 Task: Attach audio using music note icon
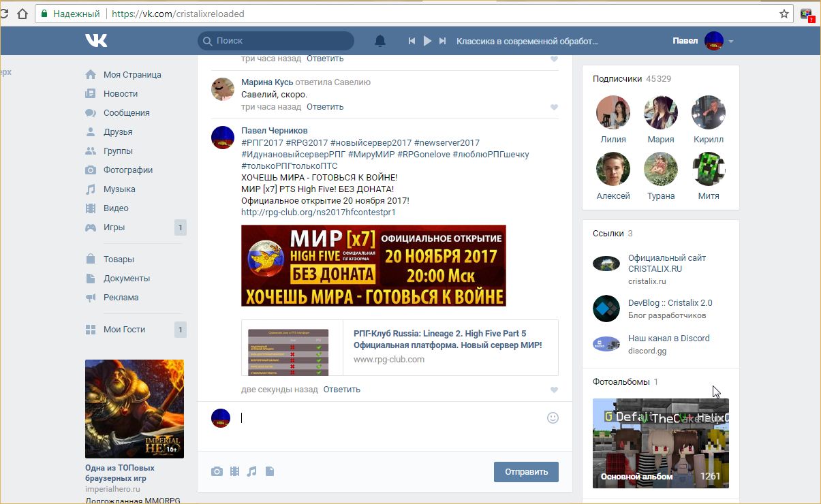coord(252,471)
